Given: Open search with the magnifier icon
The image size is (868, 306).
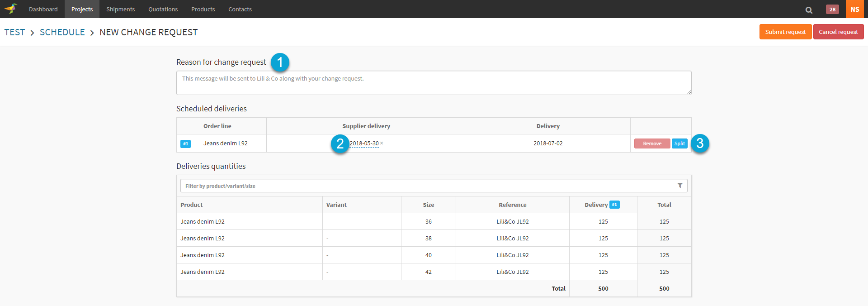Looking at the screenshot, I should (x=809, y=10).
